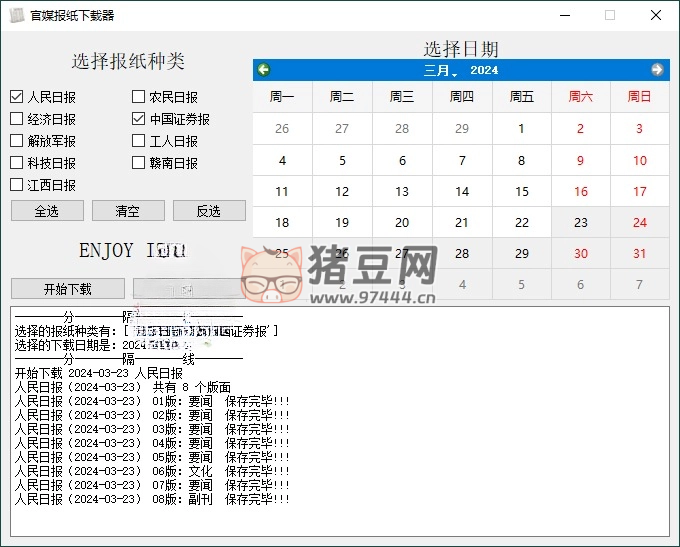Click the 全选 button
680x547 pixels.
tap(47, 211)
